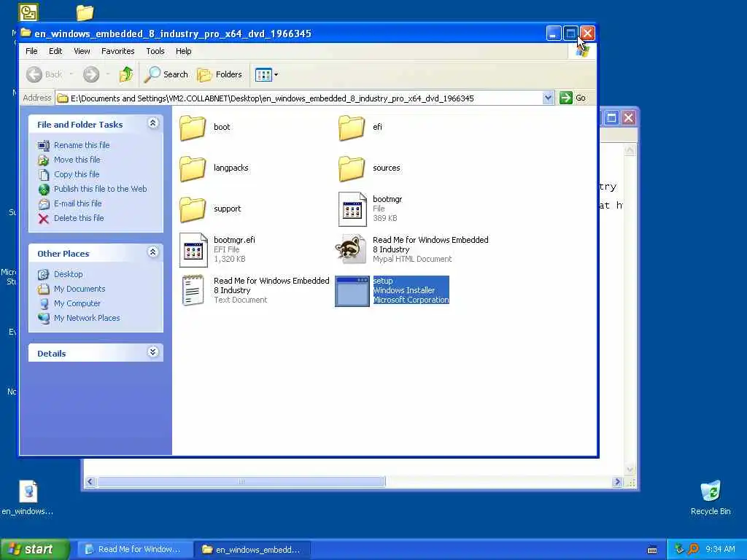
Task: Select the setup Windows Installer icon
Action: (x=352, y=291)
